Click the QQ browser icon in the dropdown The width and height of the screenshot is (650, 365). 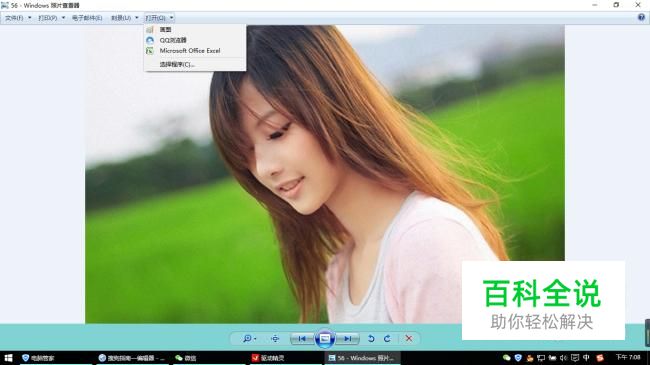(150, 40)
